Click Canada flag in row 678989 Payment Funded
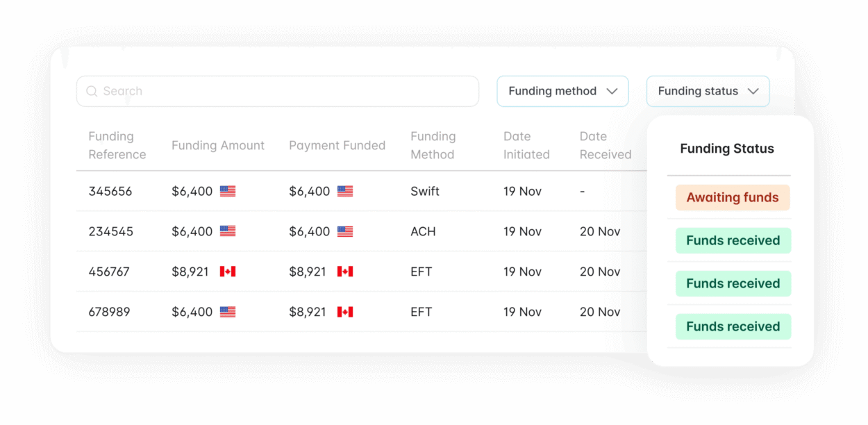 pyautogui.click(x=345, y=312)
